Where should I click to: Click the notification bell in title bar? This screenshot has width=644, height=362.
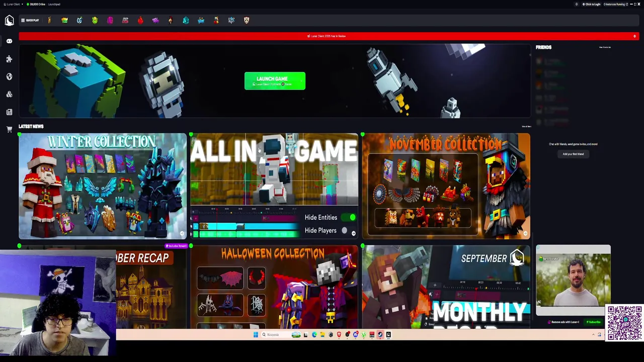(577, 4)
